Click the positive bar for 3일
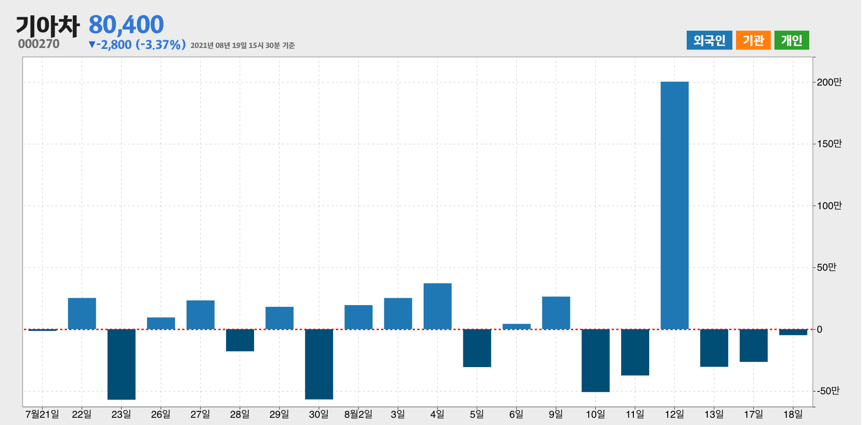The width and height of the screenshot is (868, 425). pos(398,314)
